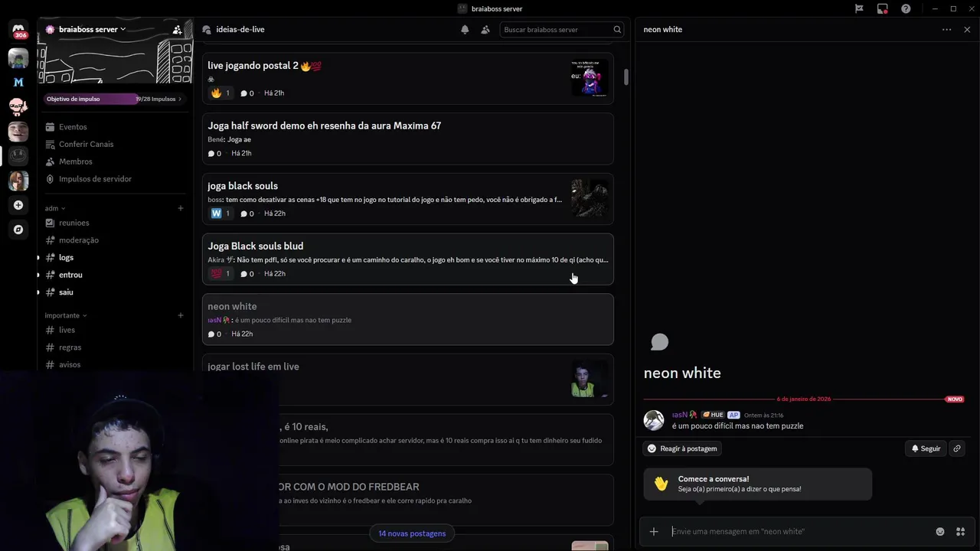Viewport: 980px width, 551px height.
Task: Open apps icon beside the emoji button
Action: pos(960,531)
